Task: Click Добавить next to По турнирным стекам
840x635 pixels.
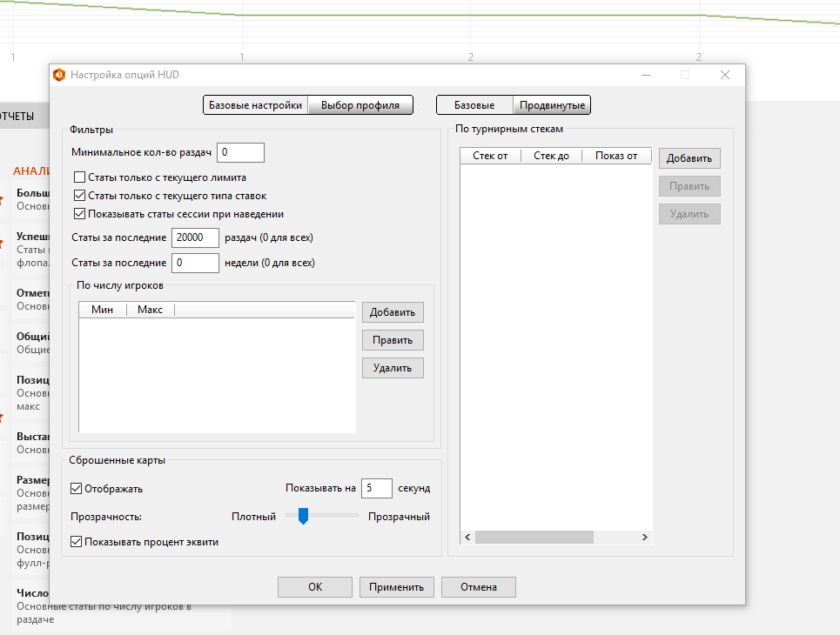Action: (691, 158)
